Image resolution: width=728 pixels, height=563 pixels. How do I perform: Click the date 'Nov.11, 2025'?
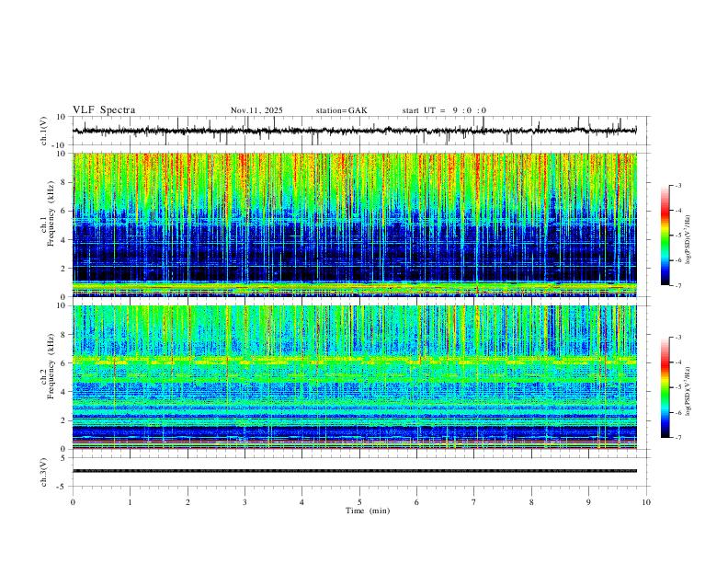point(256,110)
